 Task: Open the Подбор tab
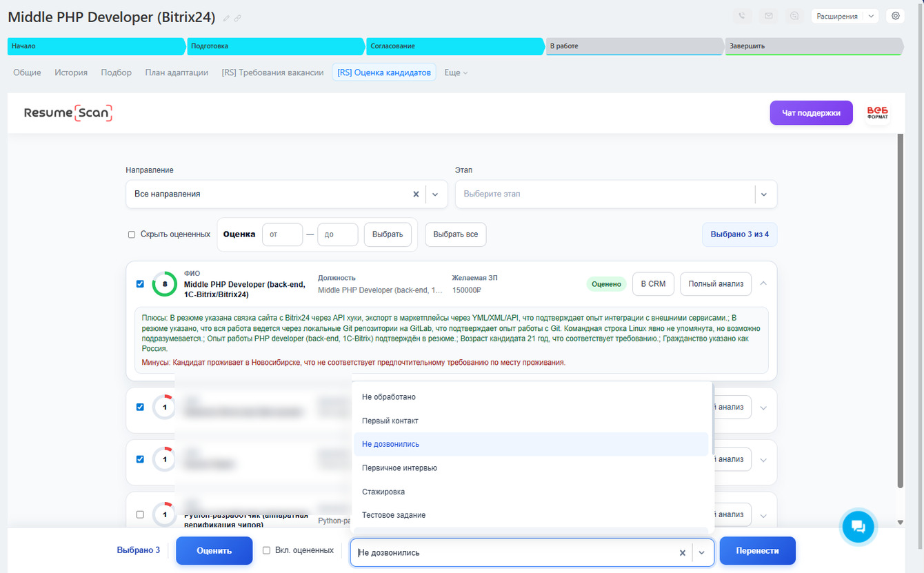pos(116,72)
